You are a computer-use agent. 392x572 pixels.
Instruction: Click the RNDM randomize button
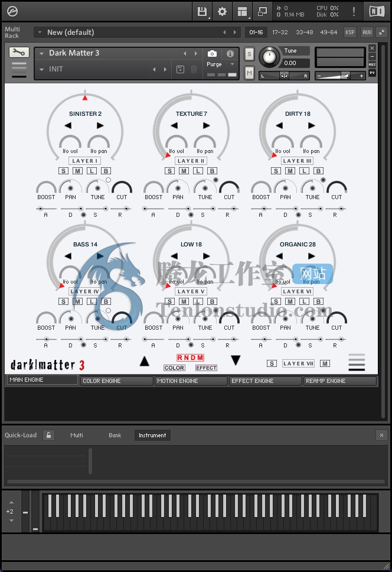(x=190, y=358)
